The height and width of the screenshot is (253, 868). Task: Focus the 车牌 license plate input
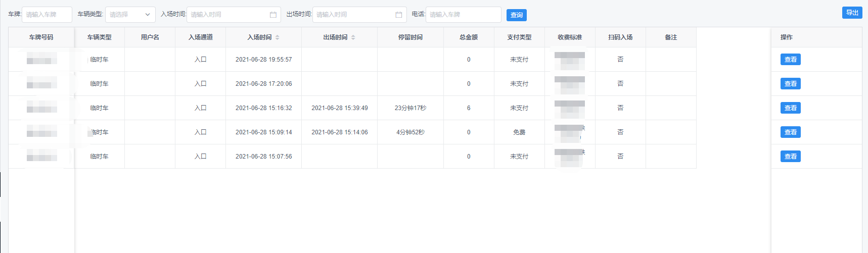click(47, 15)
